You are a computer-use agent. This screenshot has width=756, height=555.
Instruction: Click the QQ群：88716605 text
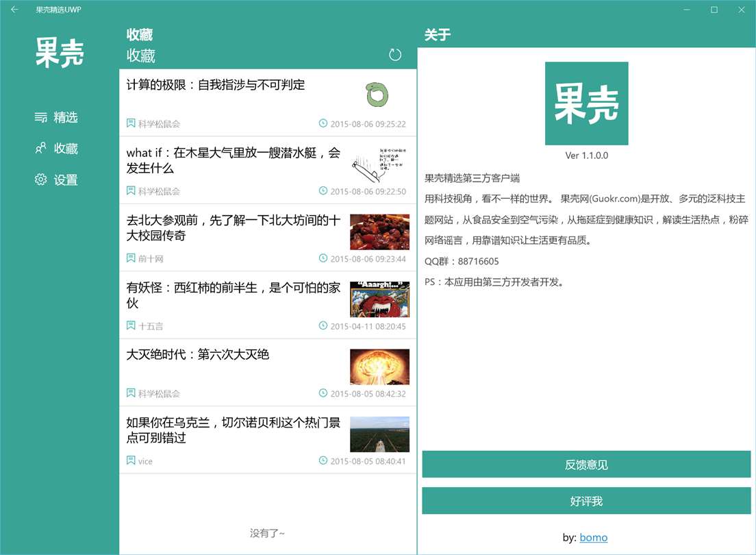point(462,261)
